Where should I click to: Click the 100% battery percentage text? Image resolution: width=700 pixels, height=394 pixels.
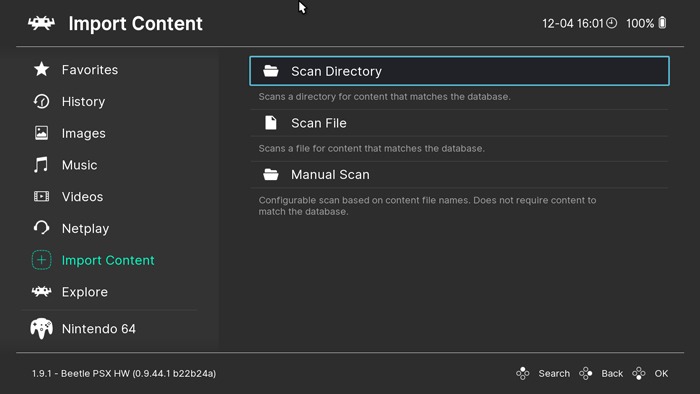point(640,23)
